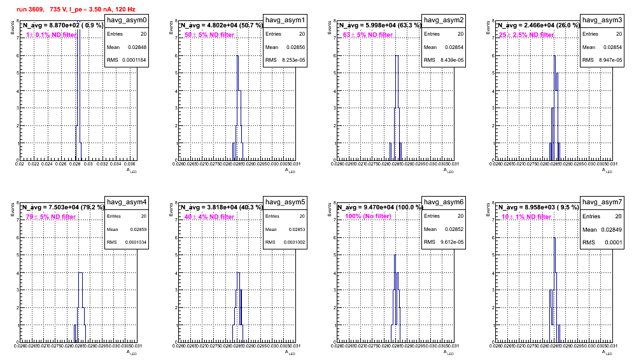Screen dimensions: 634x364
Task: Select the RMS value 0.0001002
Action: [x=294, y=242]
